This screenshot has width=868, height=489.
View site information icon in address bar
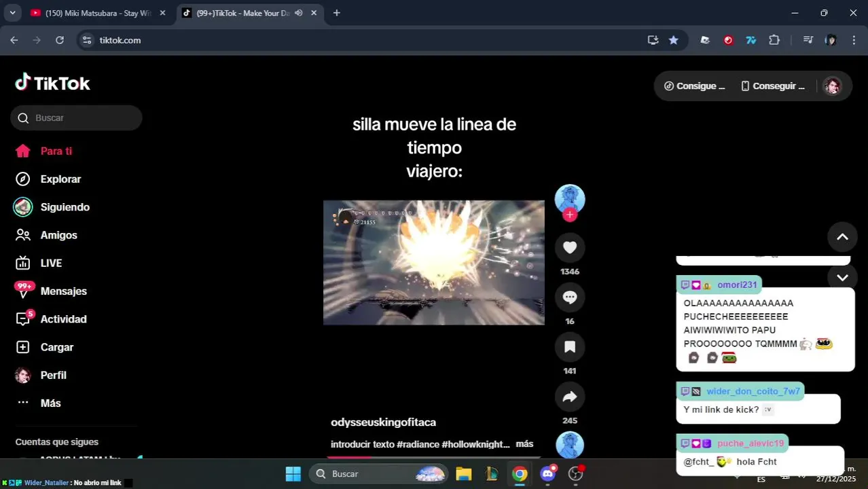point(86,40)
